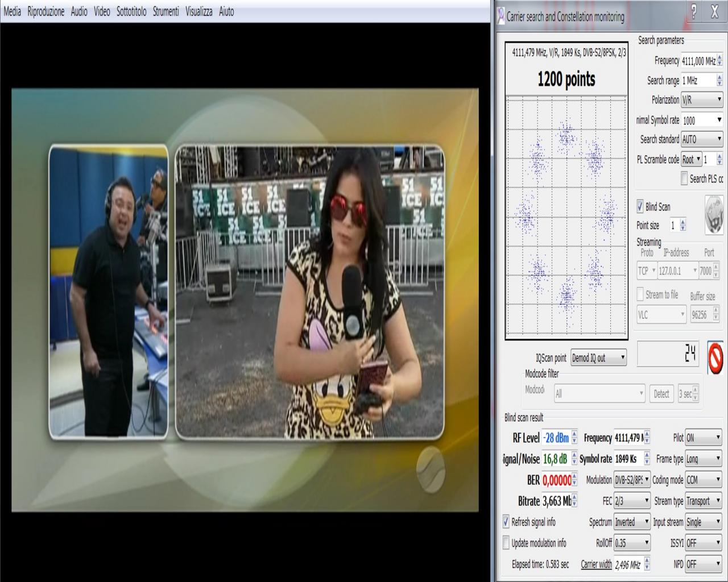Screen dimensions: 728x582
Task: Open the Spectrum Inverted dropdown
Action: coord(632,522)
